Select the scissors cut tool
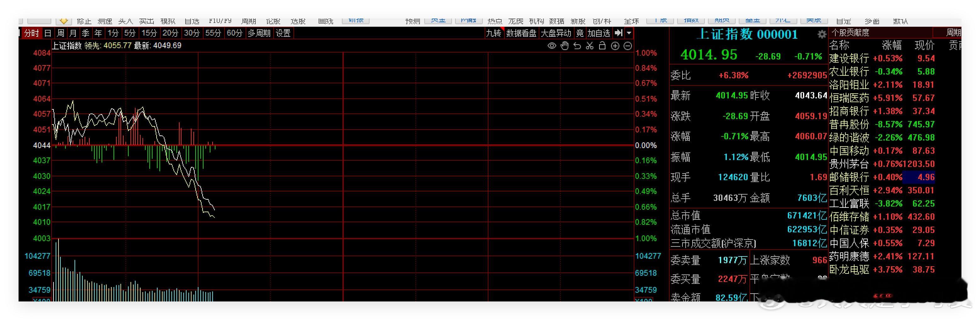 point(590,46)
